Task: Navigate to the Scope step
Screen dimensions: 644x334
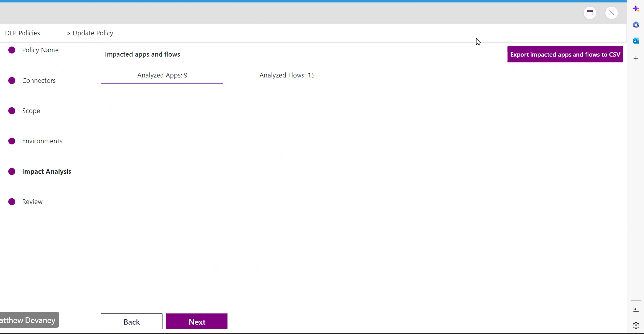Action: coord(31,111)
